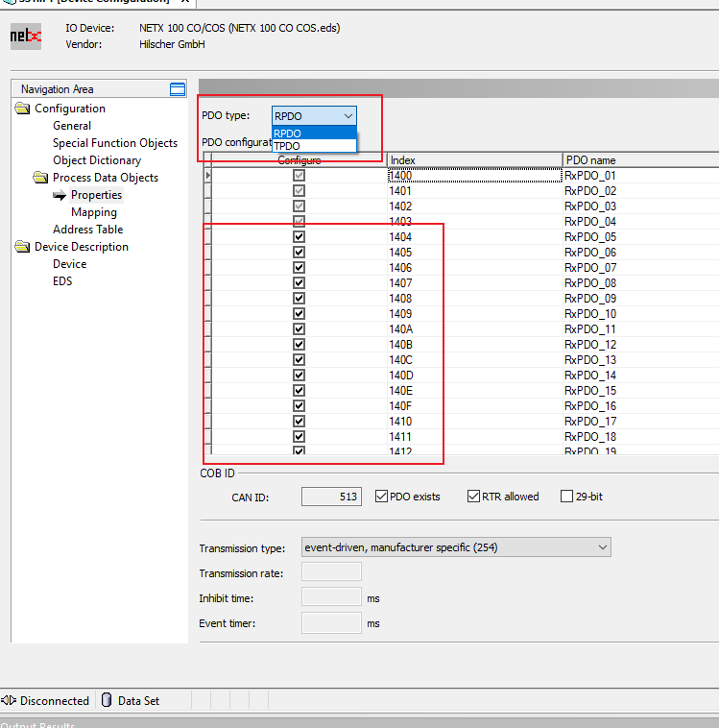Select the Configuration tree node
This screenshot has height=728, width=719.
(x=70, y=109)
